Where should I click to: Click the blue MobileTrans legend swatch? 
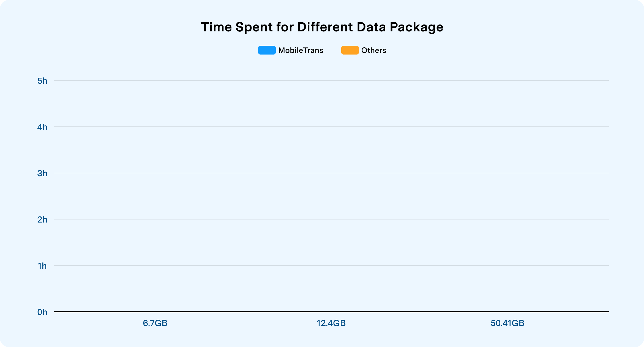267,50
